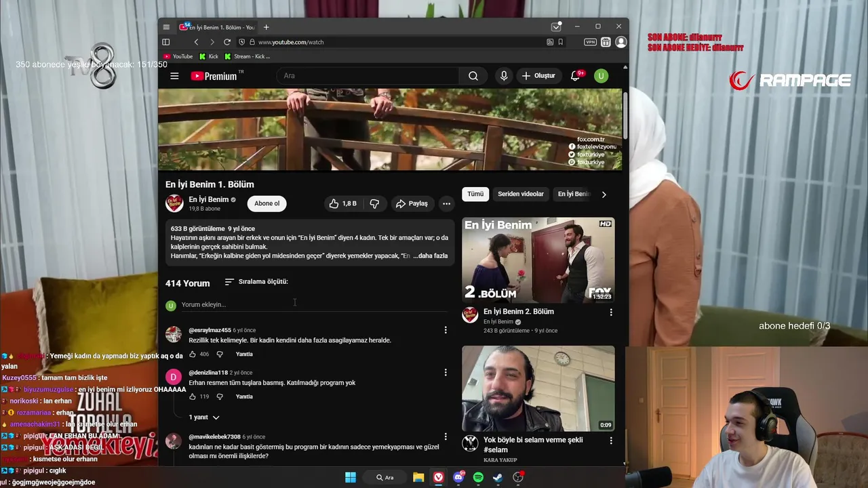The height and width of the screenshot is (488, 868).
Task: Dislike the video with thumbs down
Action: click(374, 203)
